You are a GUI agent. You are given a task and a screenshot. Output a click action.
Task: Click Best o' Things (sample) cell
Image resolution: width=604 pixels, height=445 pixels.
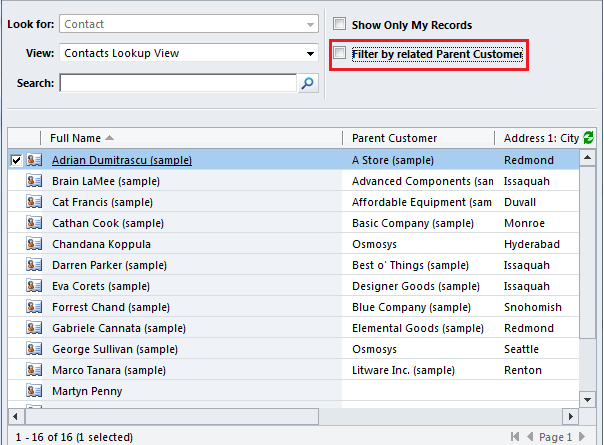410,265
